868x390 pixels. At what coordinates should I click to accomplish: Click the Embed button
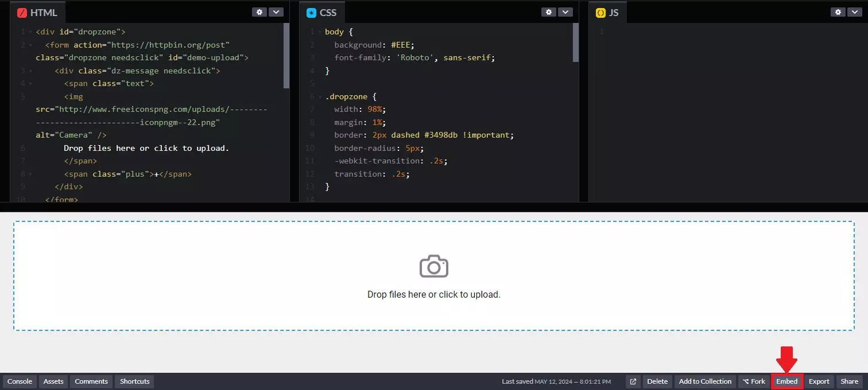[787, 381]
